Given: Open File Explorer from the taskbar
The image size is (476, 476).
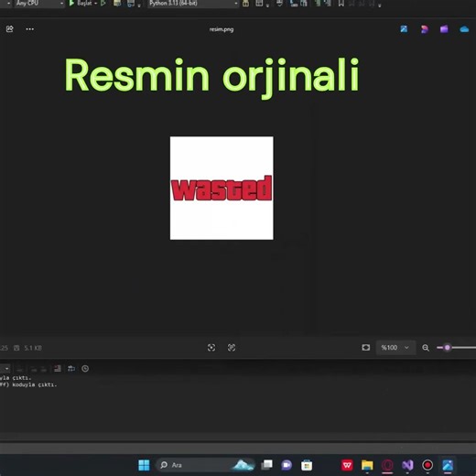Looking at the screenshot, I should pos(367,465).
